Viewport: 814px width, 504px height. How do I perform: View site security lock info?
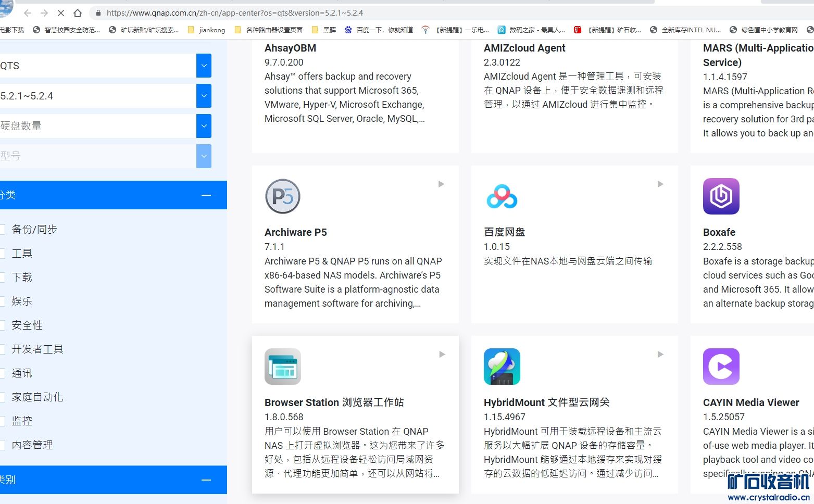(x=98, y=13)
